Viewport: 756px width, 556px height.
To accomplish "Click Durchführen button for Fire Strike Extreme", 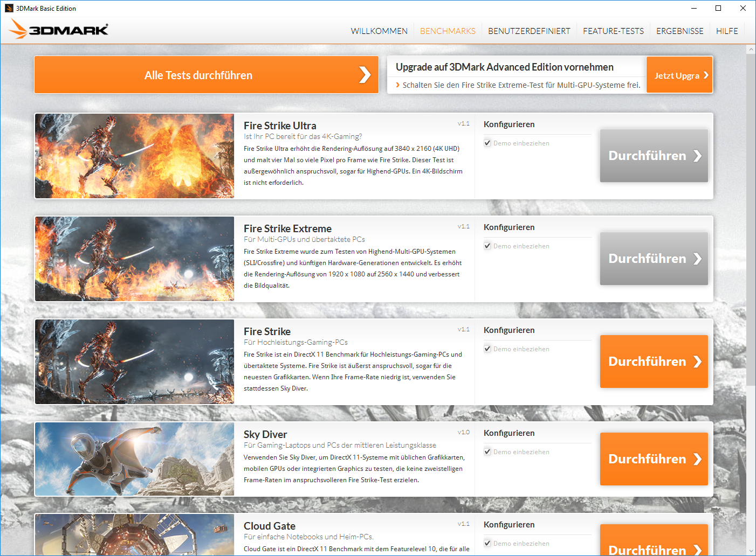I will pos(654,259).
